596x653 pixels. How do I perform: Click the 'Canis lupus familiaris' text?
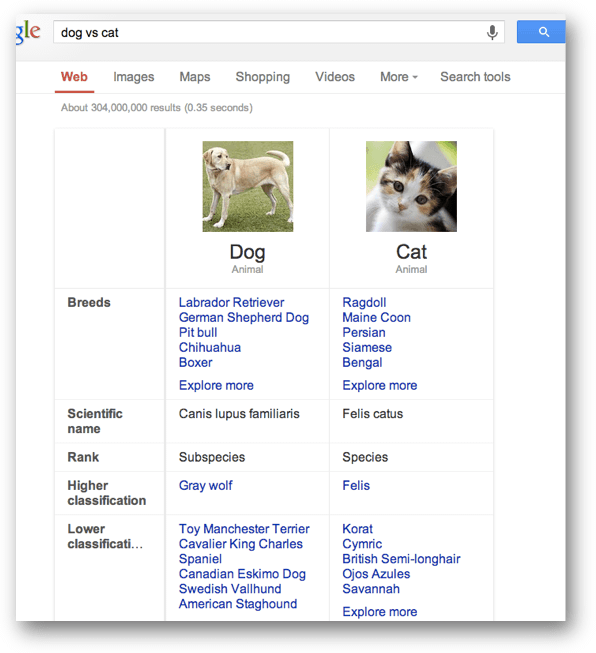tap(239, 414)
